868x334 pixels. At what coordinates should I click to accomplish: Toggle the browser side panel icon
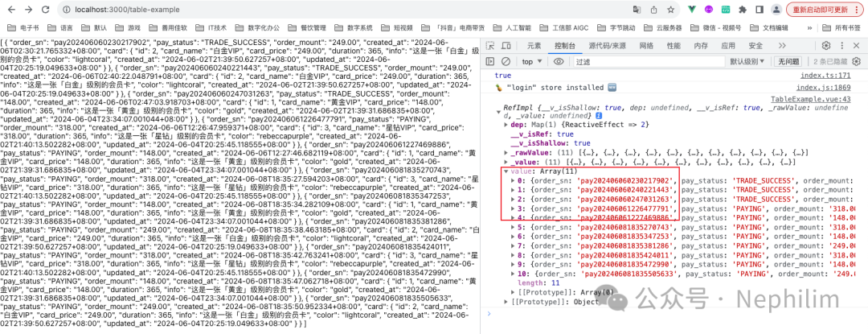coord(759,10)
